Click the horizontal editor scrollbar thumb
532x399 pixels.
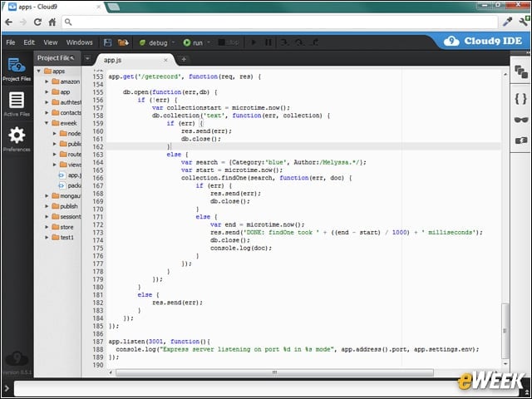274,372
